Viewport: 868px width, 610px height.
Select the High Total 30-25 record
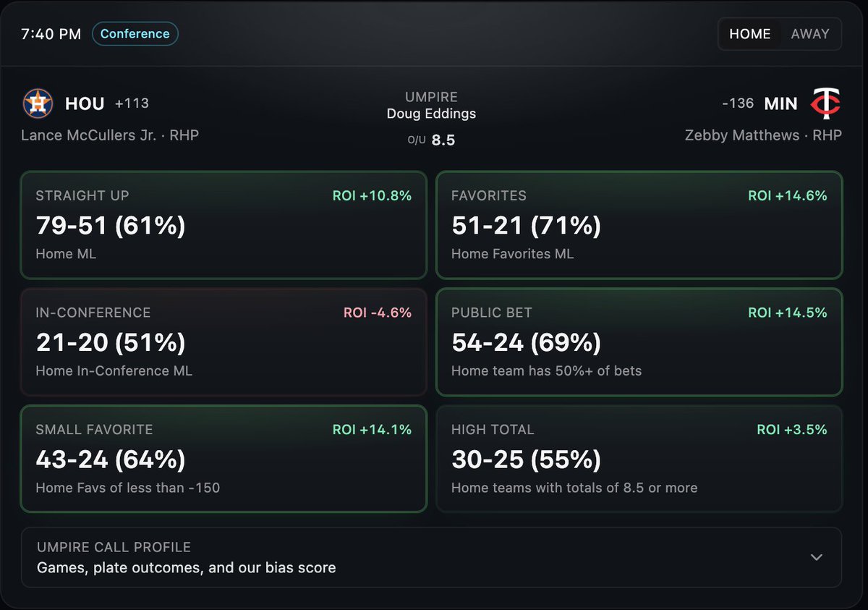click(x=526, y=459)
